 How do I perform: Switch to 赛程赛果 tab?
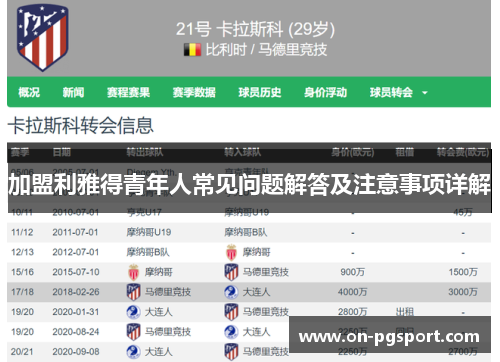pos(128,92)
